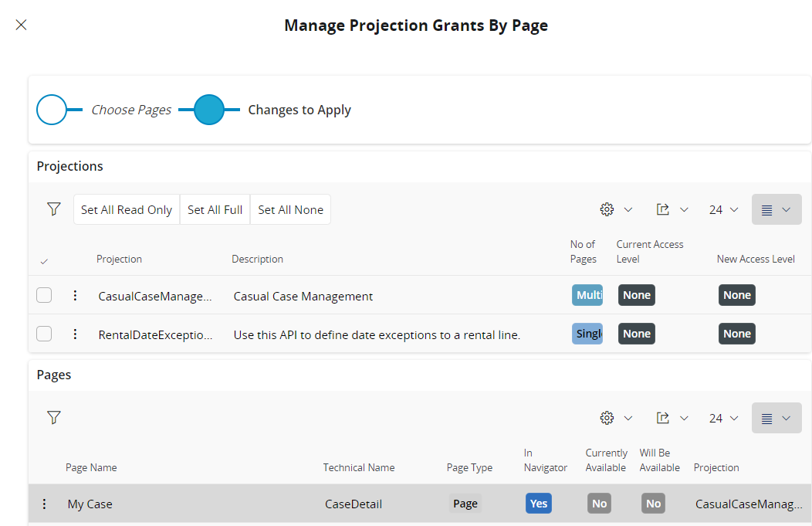The image size is (812, 526).
Task: Open the actions menu for RentalDateException row
Action: pyautogui.click(x=74, y=333)
